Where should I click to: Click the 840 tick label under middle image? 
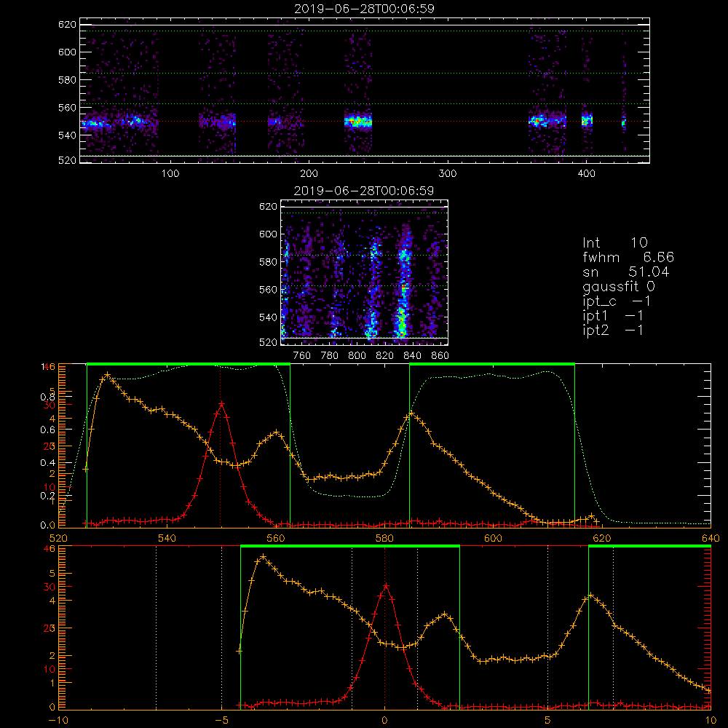click(x=412, y=356)
